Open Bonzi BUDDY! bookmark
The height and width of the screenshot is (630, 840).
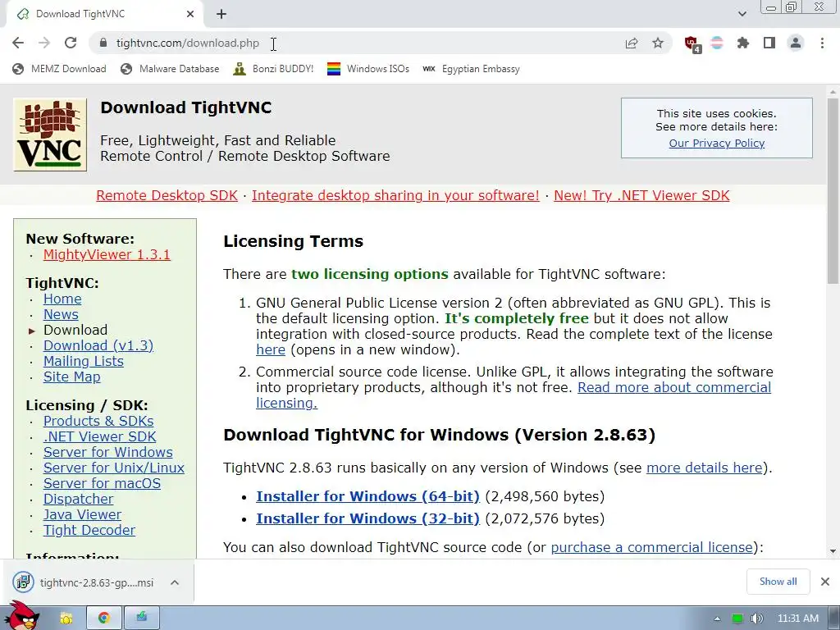pyautogui.click(x=273, y=69)
